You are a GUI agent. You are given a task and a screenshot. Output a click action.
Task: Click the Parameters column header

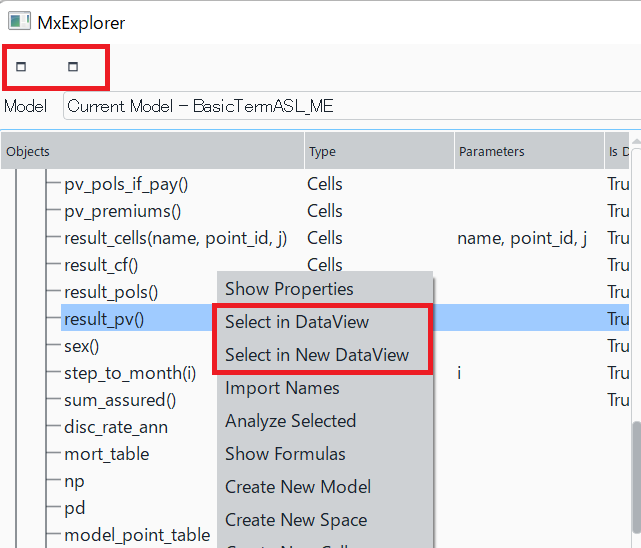[528, 152]
